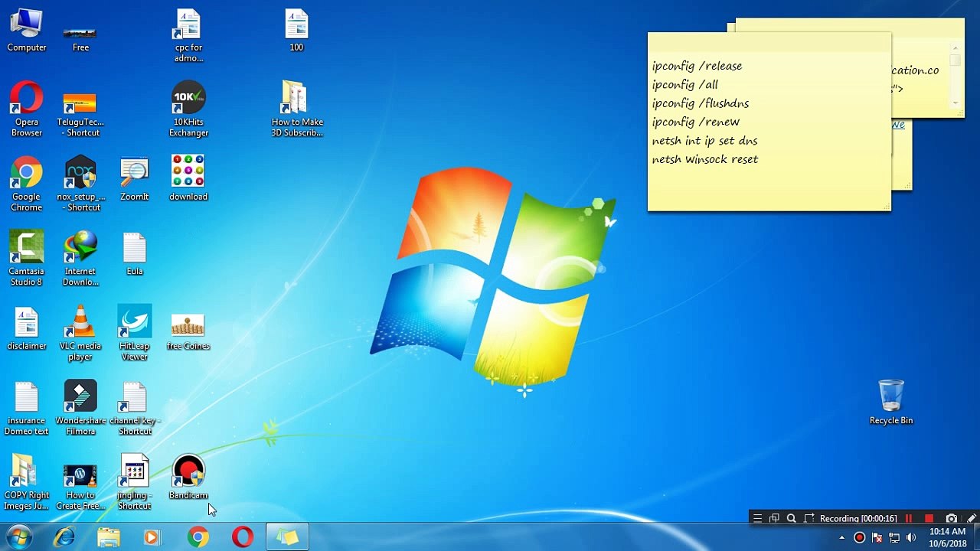Open the 10KHits Exchanger icon
This screenshot has width=980, height=551.
click(188, 109)
